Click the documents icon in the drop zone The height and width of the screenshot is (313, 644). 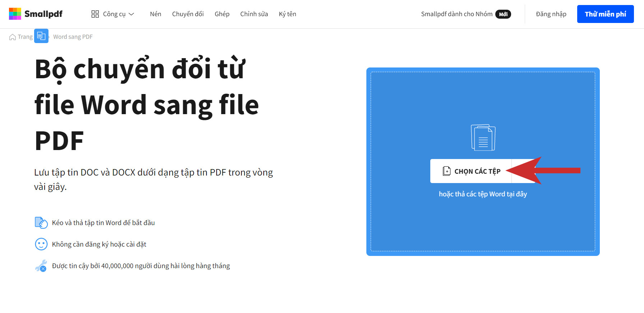point(483,137)
